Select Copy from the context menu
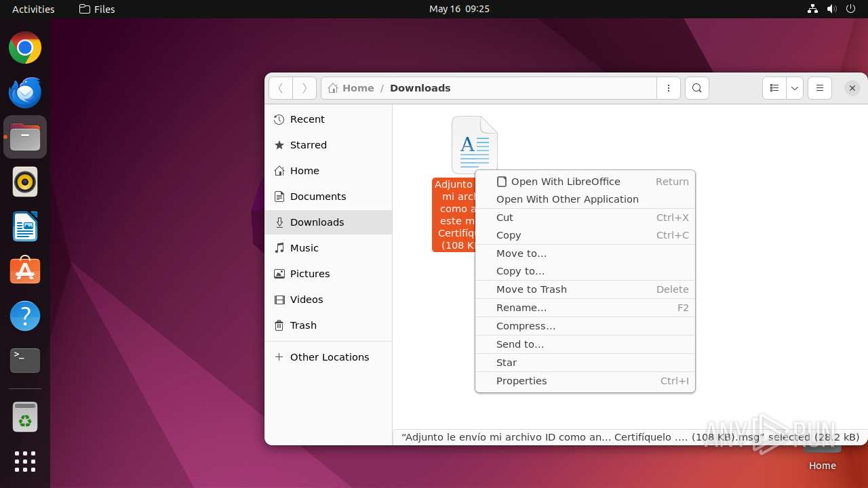868x488 pixels. tap(585, 235)
